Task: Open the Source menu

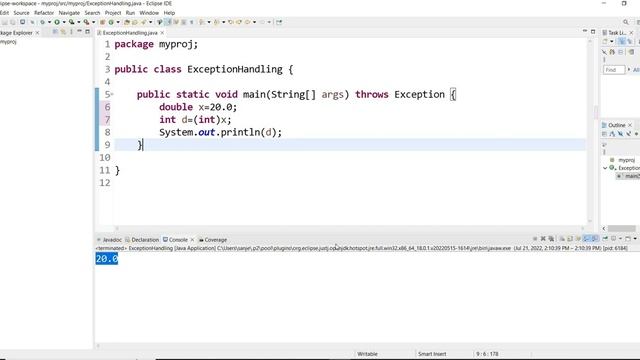Action: click(21, 13)
